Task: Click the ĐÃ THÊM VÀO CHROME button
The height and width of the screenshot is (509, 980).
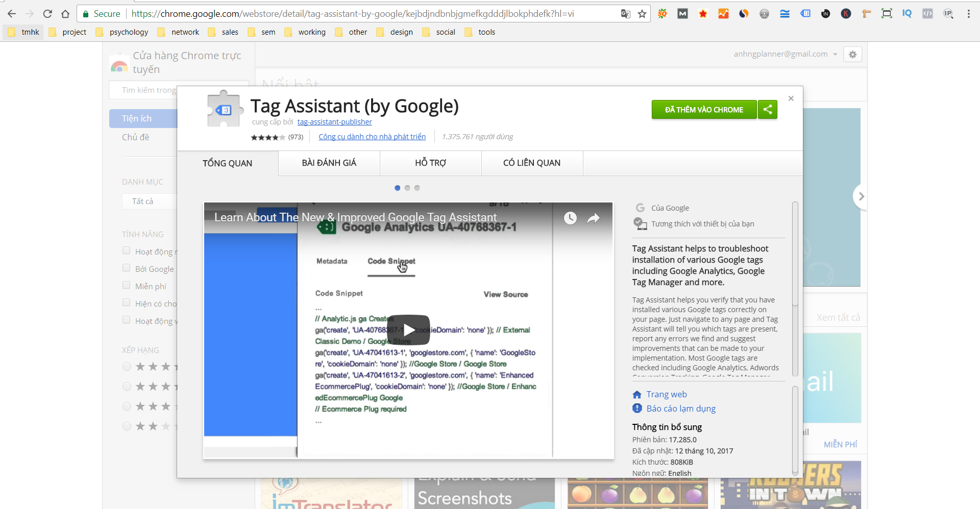Action: pyautogui.click(x=704, y=110)
